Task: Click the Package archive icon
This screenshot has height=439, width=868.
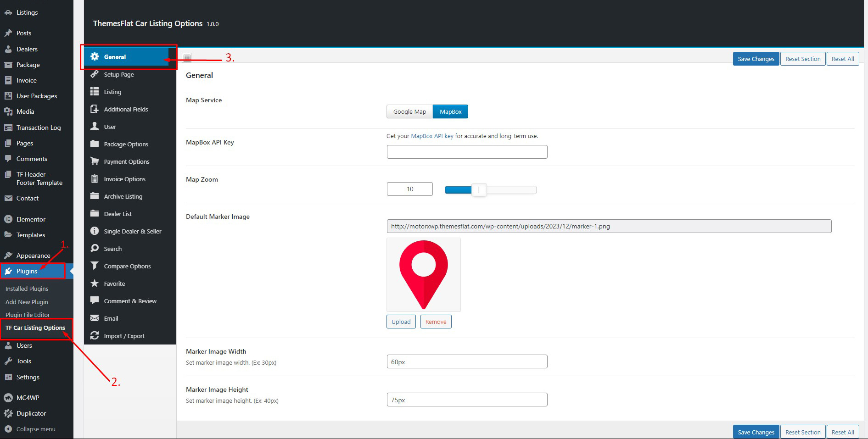Action: [8, 65]
